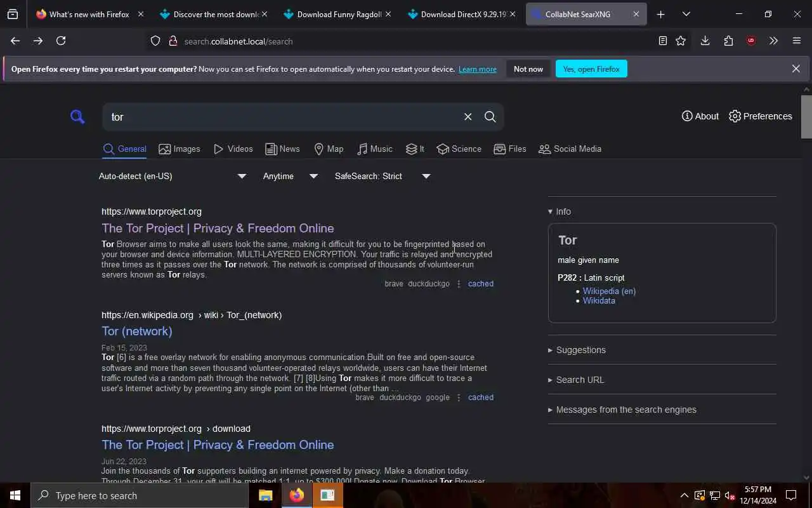
Task: Open the uBlock Origin extension icon
Action: tap(751, 41)
